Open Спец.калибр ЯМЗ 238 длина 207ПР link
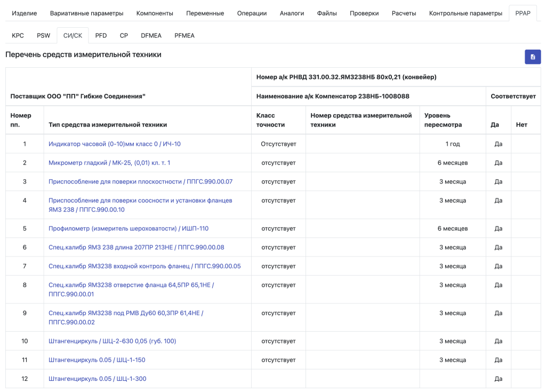This screenshot has width=546, height=392. 136,247
